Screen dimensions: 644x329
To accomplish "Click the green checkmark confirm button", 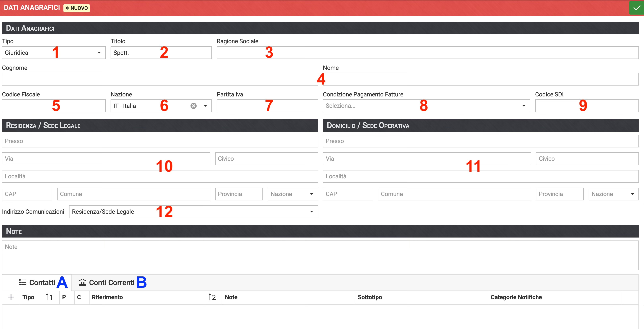I will [x=636, y=8].
